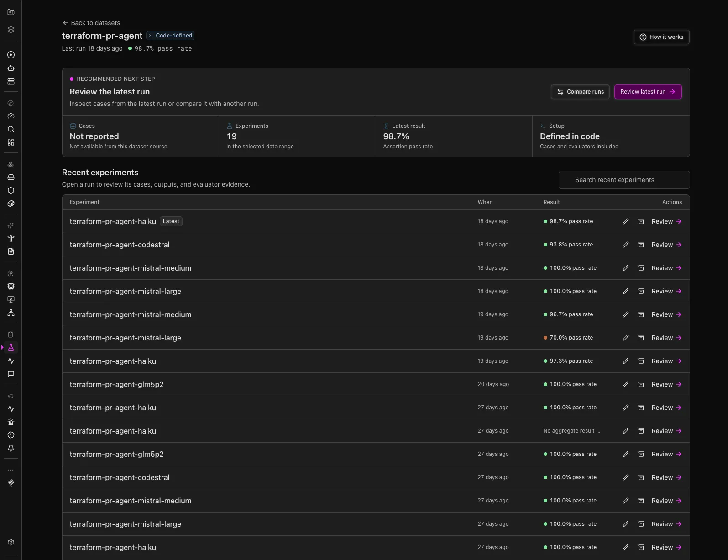728x560 pixels.
Task: Click the clipboard check sidebar icon
Action: coord(11,335)
